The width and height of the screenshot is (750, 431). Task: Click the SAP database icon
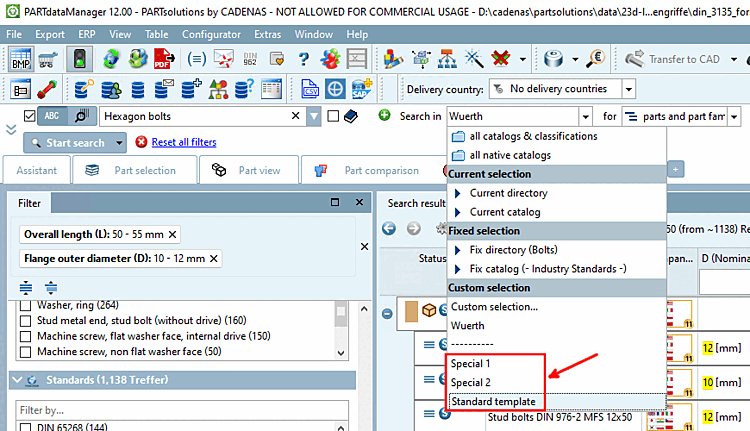pos(361,89)
